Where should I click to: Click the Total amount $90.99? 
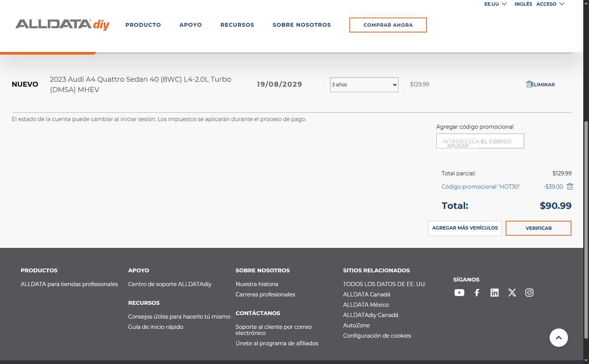coord(555,206)
